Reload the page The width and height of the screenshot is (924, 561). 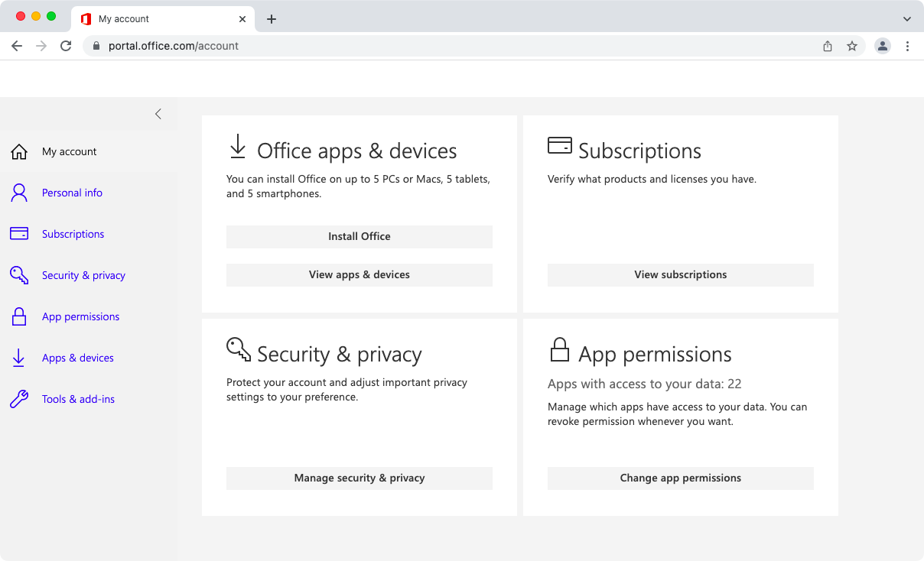tap(66, 46)
